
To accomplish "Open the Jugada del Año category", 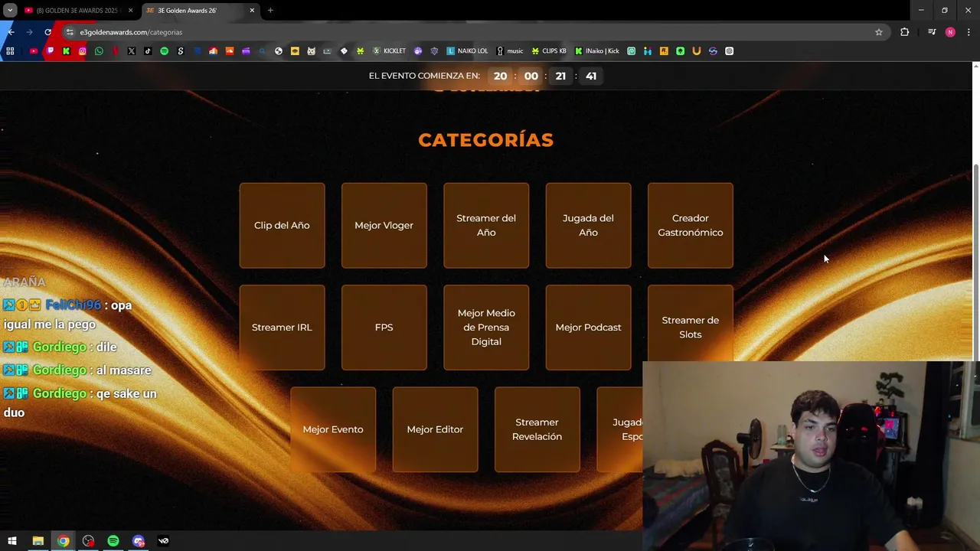I will tap(588, 225).
